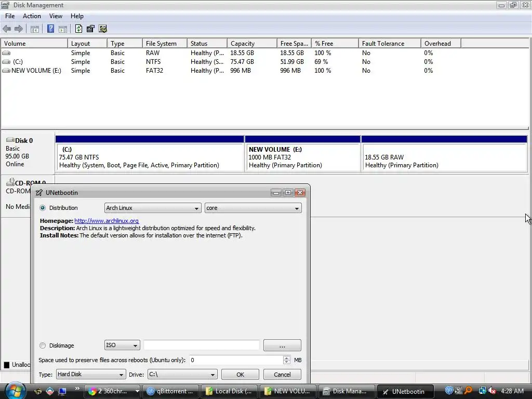The image size is (532, 399).
Task: Switch to Local Disk taskbar button
Action: [229, 391]
